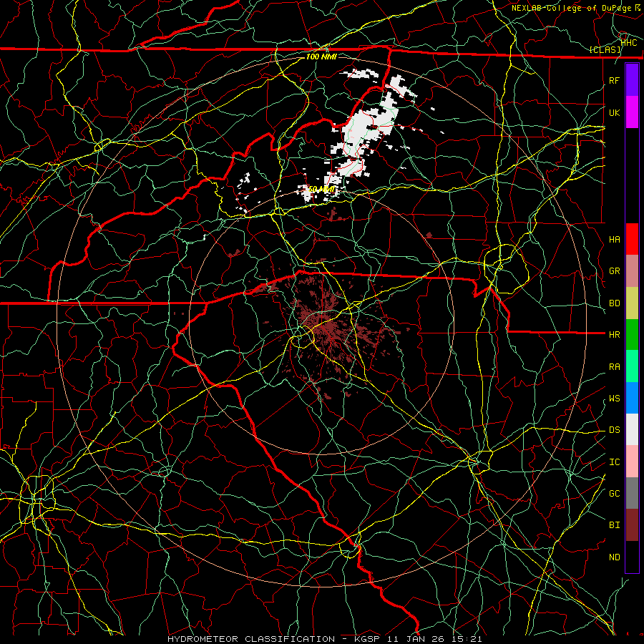Click the UK legend label
This screenshot has height=644, width=644.
[x=615, y=112]
